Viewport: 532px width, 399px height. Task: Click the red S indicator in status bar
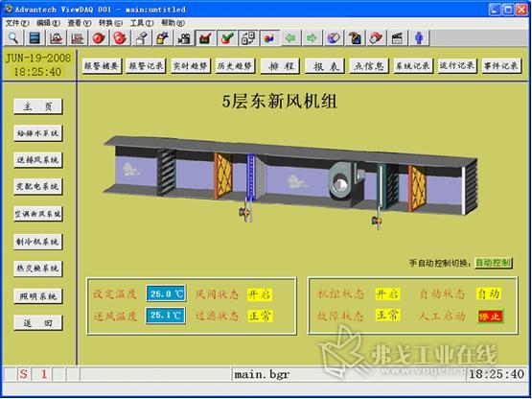click(24, 374)
